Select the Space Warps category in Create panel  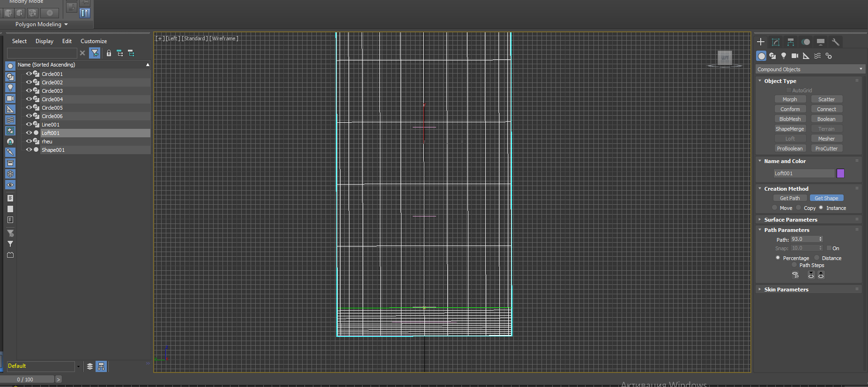coord(817,56)
